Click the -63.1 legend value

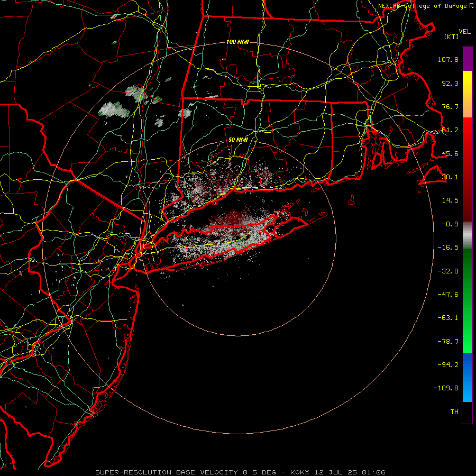click(448, 318)
